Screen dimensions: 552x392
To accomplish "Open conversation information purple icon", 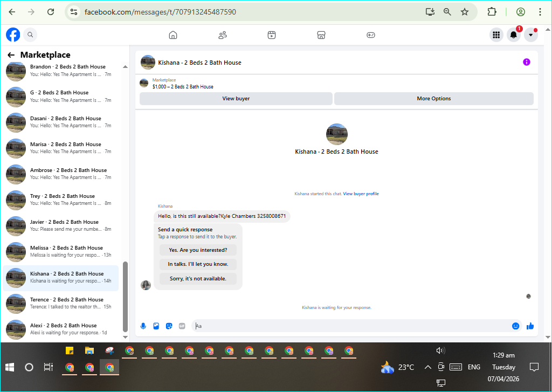I will 526,63.
